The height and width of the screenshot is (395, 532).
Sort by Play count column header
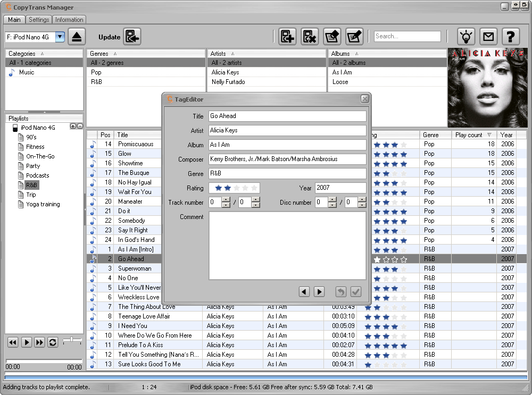click(x=473, y=135)
